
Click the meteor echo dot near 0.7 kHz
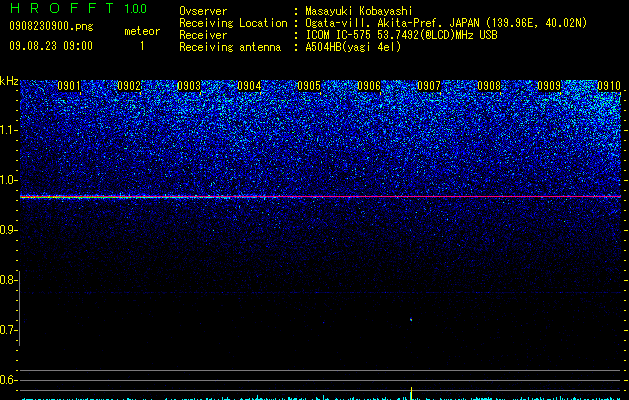click(411, 320)
